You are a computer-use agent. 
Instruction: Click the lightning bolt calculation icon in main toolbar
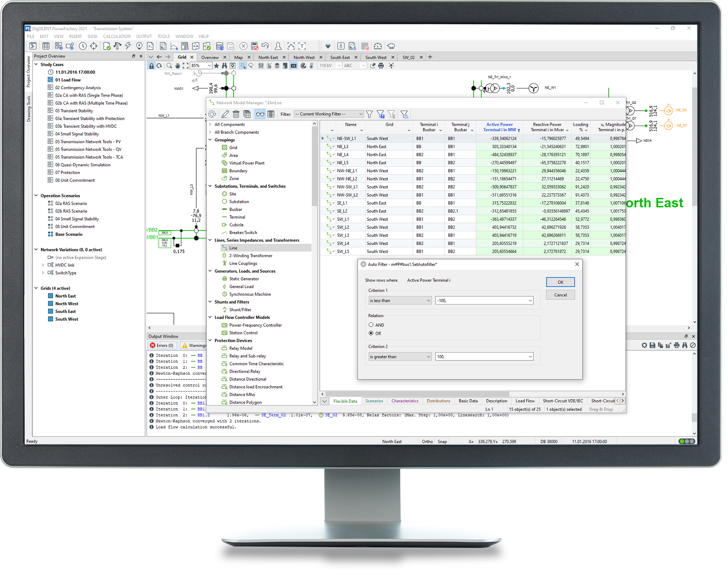pos(128,46)
